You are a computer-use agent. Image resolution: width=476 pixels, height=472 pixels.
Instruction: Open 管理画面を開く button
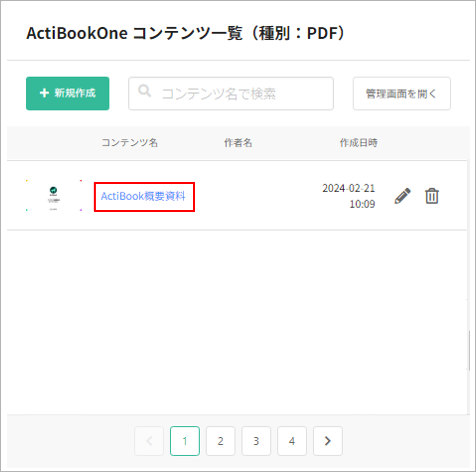401,93
